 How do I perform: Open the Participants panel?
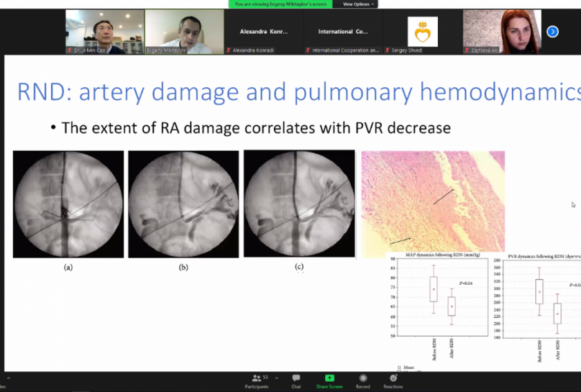pyautogui.click(x=257, y=380)
